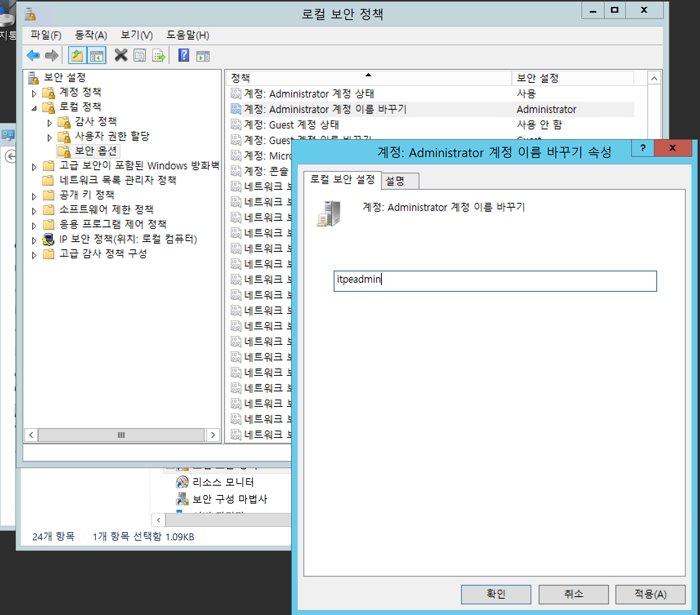This screenshot has width=700, height=615.
Task: Click the tree pane scroll left arrow
Action: tap(31, 435)
